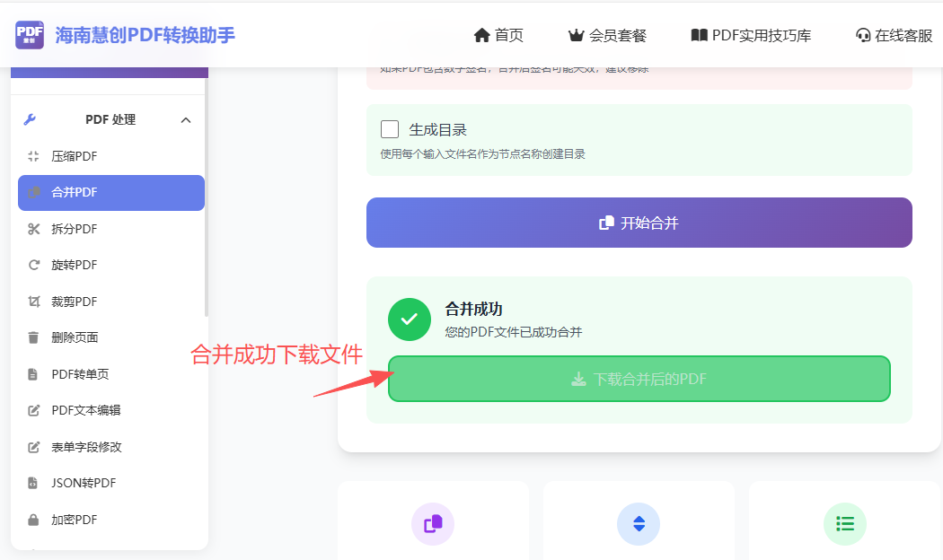Click the copy icon inside 开始合并 button

pyautogui.click(x=606, y=223)
